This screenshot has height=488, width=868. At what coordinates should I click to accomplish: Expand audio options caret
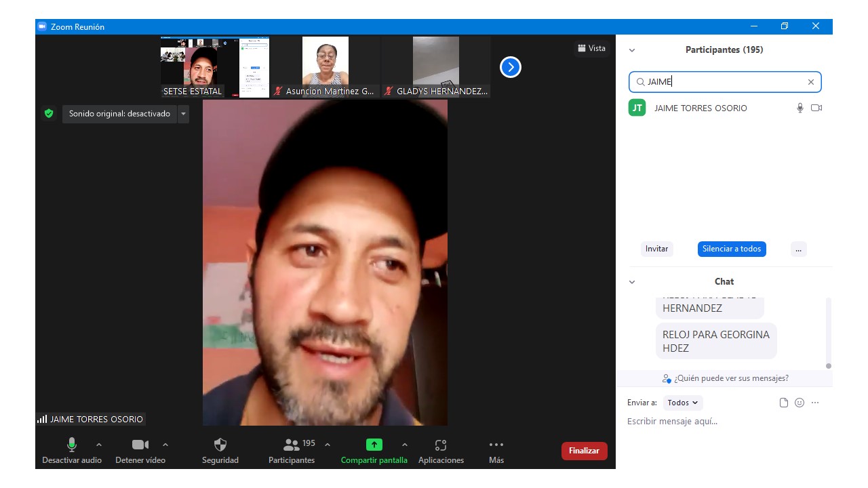pyautogui.click(x=99, y=445)
